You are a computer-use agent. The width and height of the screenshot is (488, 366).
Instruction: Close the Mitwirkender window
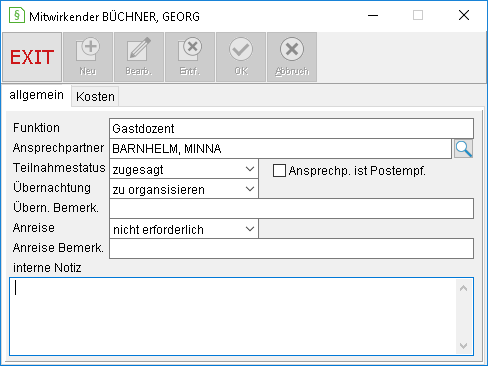[464, 15]
